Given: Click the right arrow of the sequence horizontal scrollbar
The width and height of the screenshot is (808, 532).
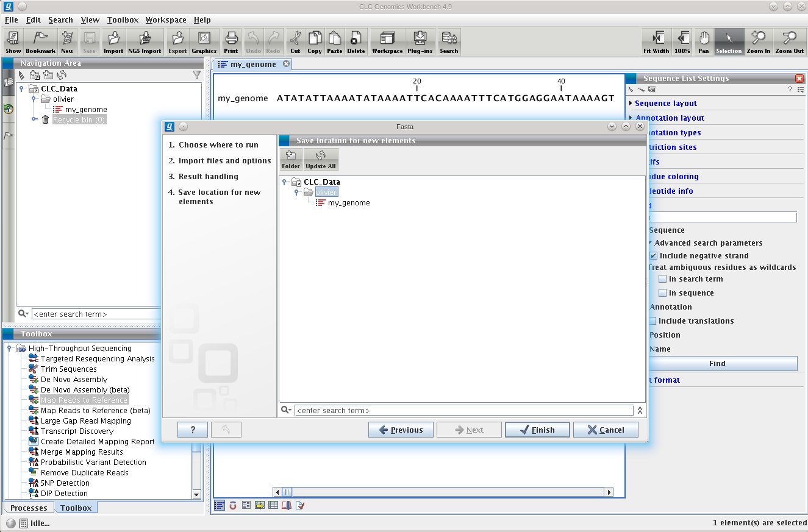Looking at the screenshot, I should 608,492.
